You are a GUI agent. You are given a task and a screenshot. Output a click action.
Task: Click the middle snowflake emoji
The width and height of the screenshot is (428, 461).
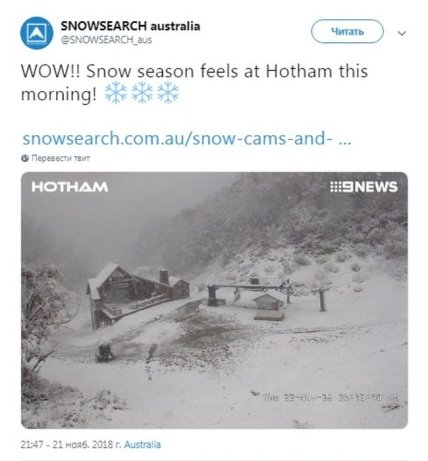(142, 92)
